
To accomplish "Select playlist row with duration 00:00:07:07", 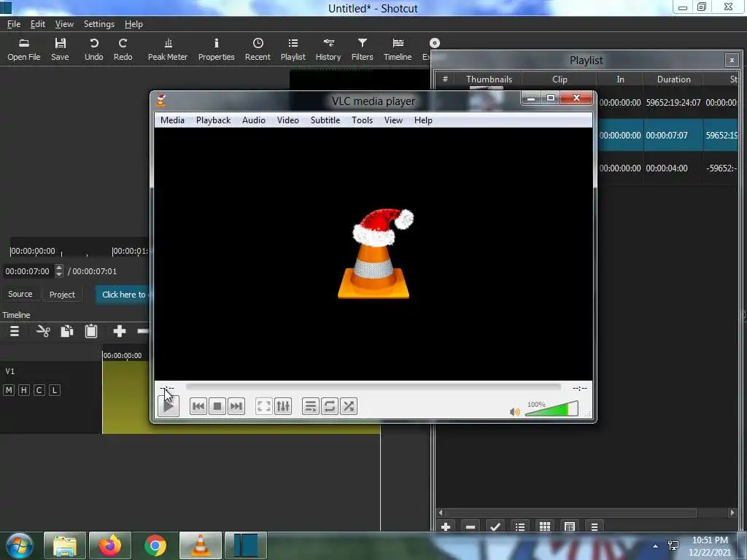I will pos(667,135).
